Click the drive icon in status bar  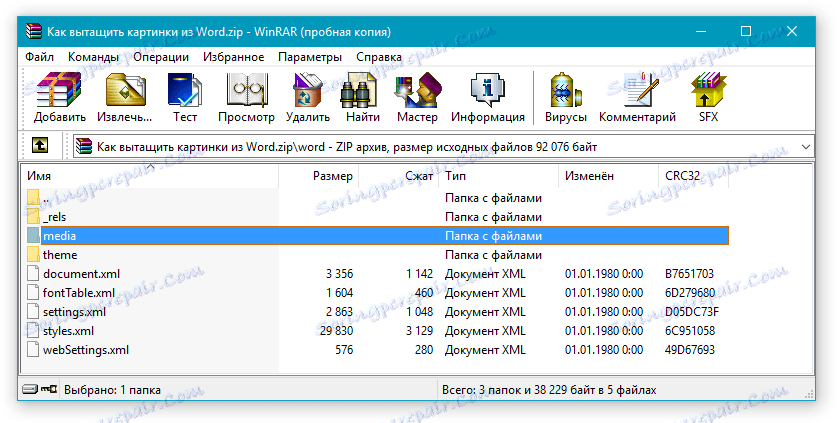click(x=30, y=389)
